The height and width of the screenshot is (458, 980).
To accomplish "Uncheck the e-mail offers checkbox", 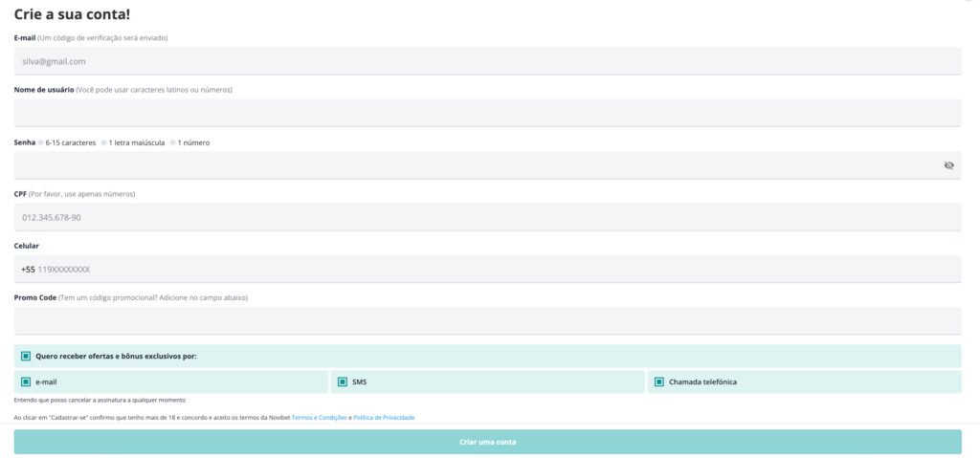I will click(26, 382).
